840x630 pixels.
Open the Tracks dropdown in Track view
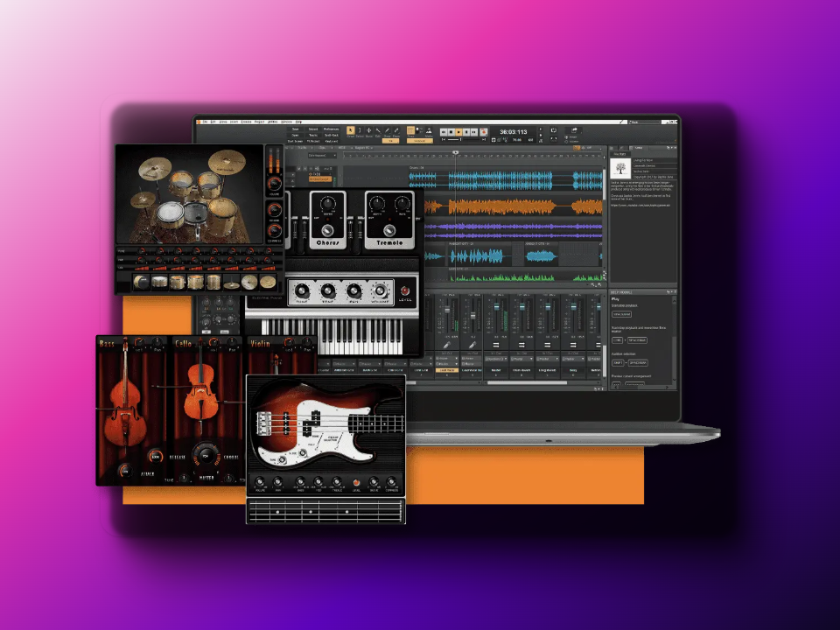coord(304,148)
